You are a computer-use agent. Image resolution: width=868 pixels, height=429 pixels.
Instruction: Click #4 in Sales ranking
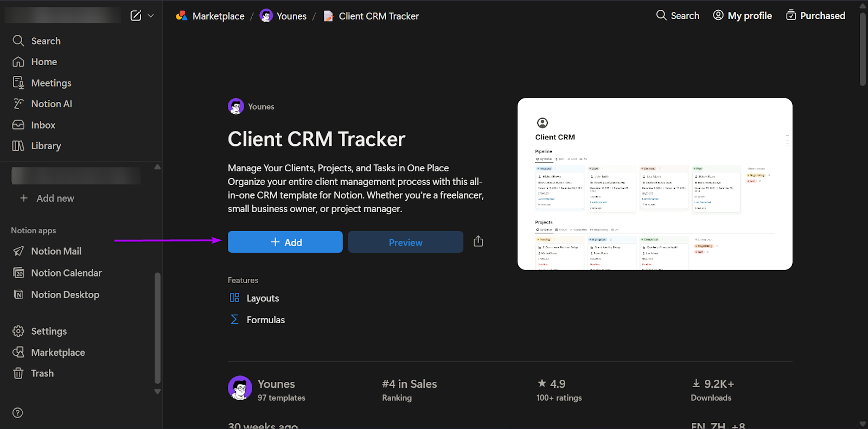pos(410,389)
